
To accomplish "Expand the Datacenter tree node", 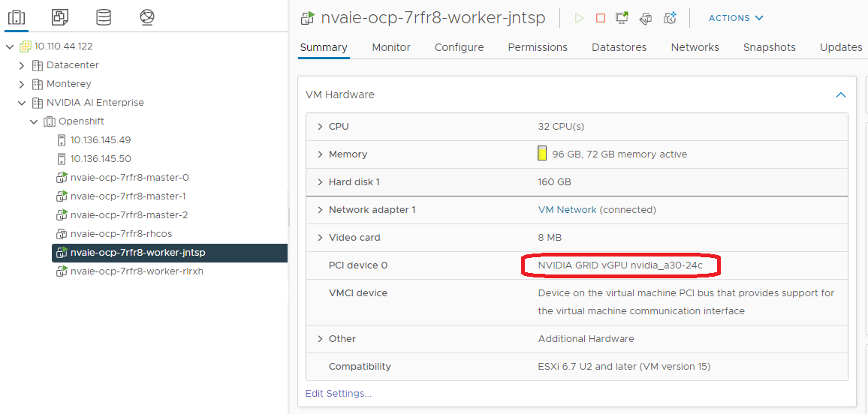I will click(x=22, y=66).
